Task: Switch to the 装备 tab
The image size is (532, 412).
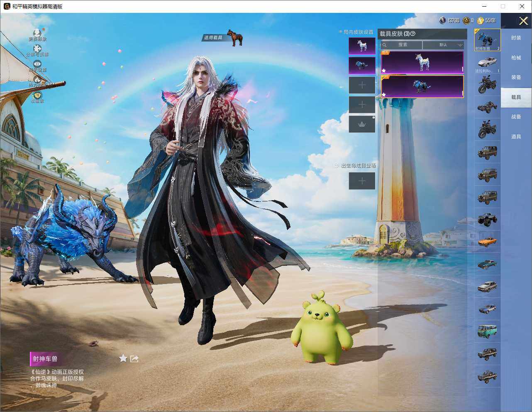Action: tap(516, 77)
